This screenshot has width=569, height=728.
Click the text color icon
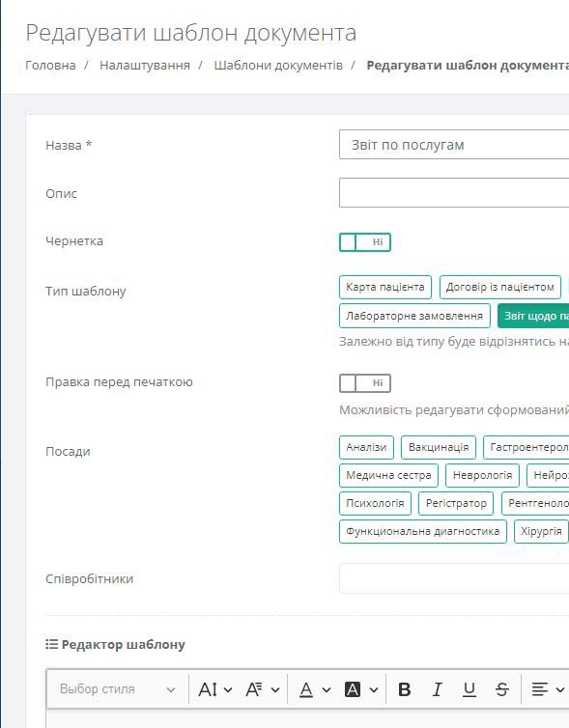[306, 689]
